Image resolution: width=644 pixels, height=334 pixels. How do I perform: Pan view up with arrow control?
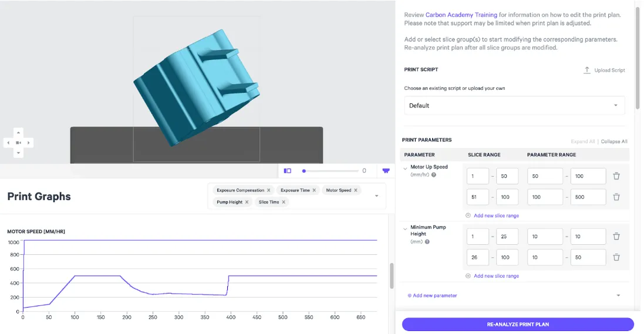18,133
